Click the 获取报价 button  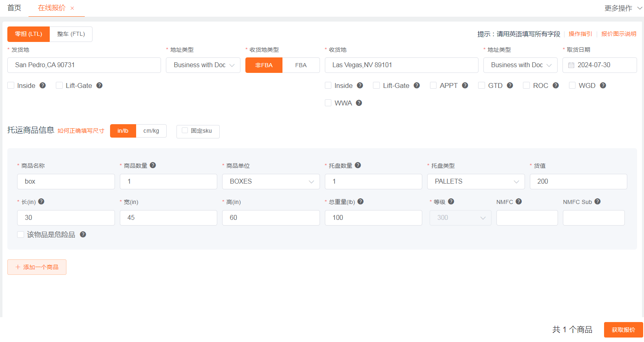623,330
